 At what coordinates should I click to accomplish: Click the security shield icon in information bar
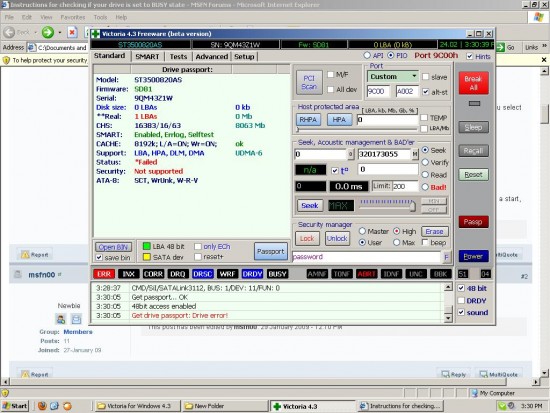click(6, 60)
